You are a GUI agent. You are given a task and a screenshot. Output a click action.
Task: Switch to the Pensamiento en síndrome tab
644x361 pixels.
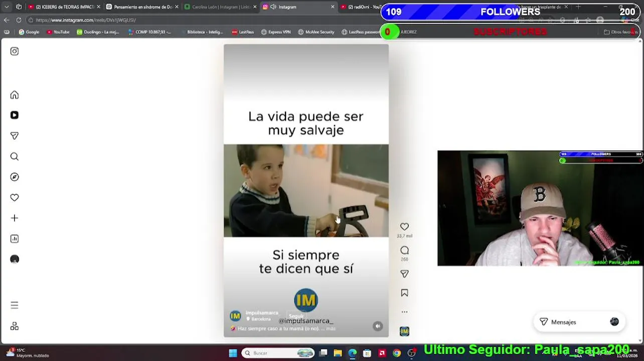click(143, 7)
